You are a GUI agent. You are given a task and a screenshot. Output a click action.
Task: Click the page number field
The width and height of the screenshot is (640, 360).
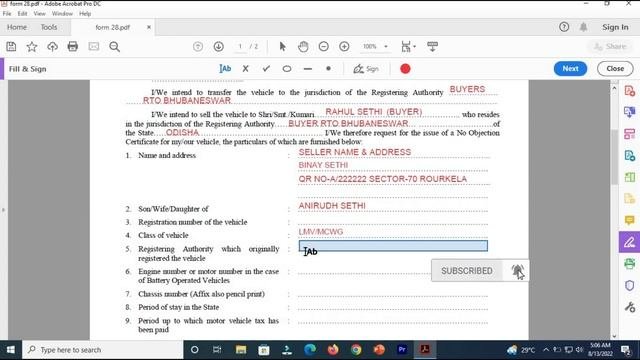tap(240, 47)
